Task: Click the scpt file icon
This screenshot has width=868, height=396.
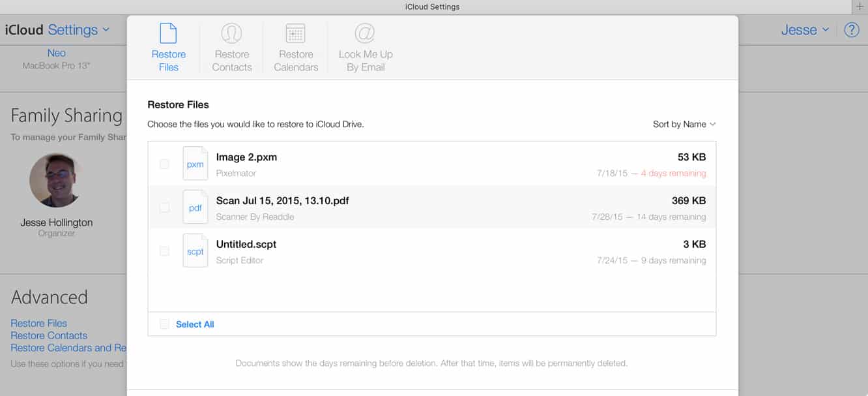Action: coord(195,251)
